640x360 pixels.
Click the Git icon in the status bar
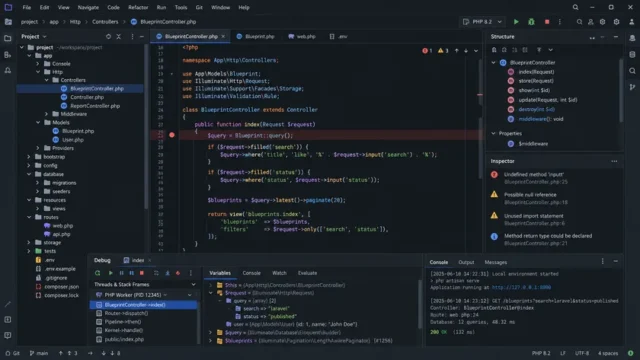click(12, 353)
